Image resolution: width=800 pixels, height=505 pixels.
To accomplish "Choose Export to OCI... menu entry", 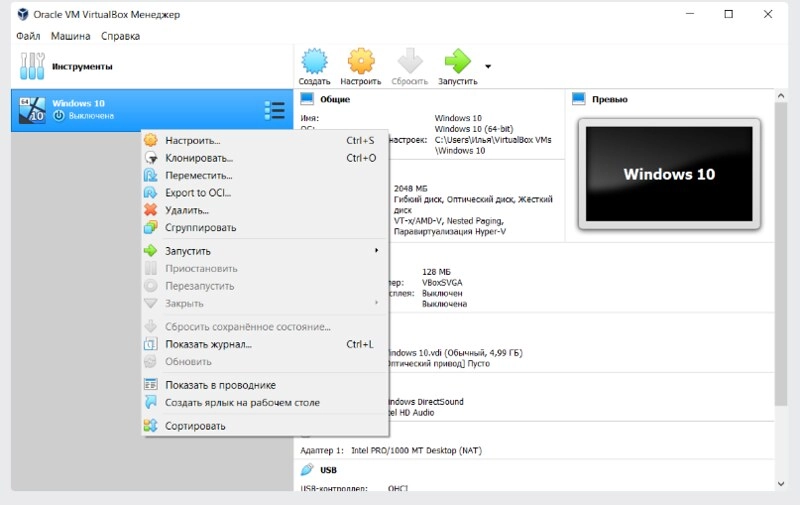I will (x=264, y=193).
